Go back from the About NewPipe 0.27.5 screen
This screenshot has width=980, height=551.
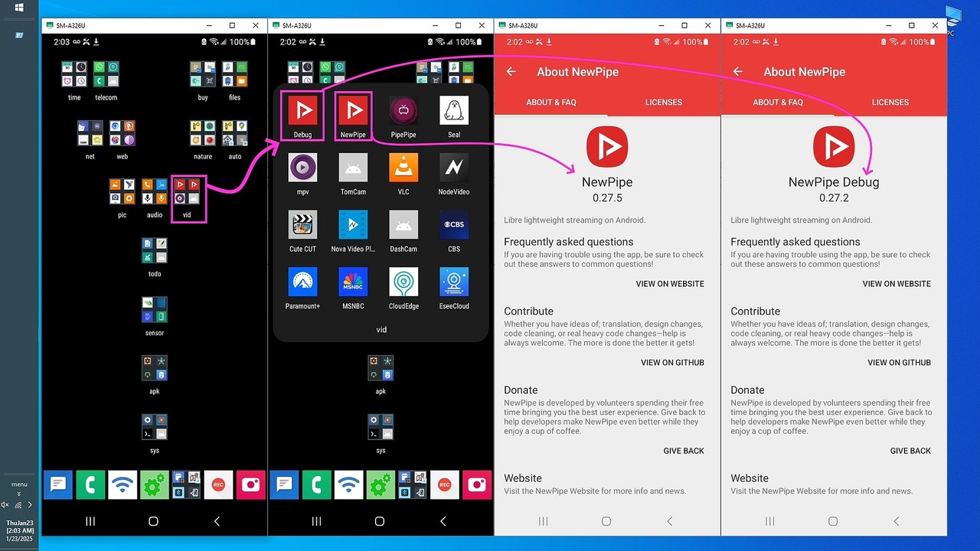[x=511, y=71]
